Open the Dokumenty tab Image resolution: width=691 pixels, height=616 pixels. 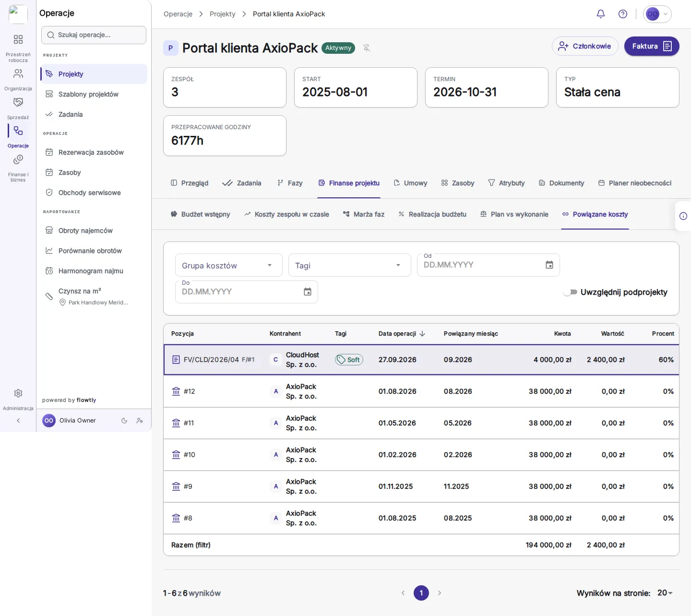click(561, 183)
